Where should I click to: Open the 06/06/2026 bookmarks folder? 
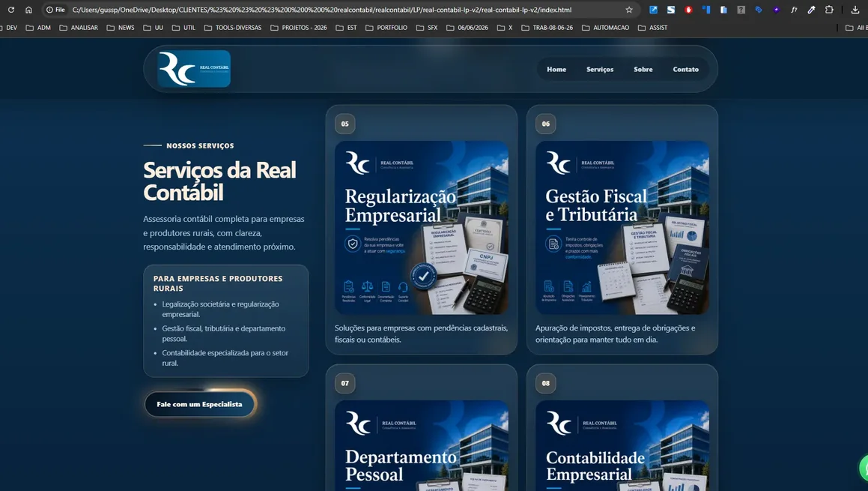pos(467,28)
